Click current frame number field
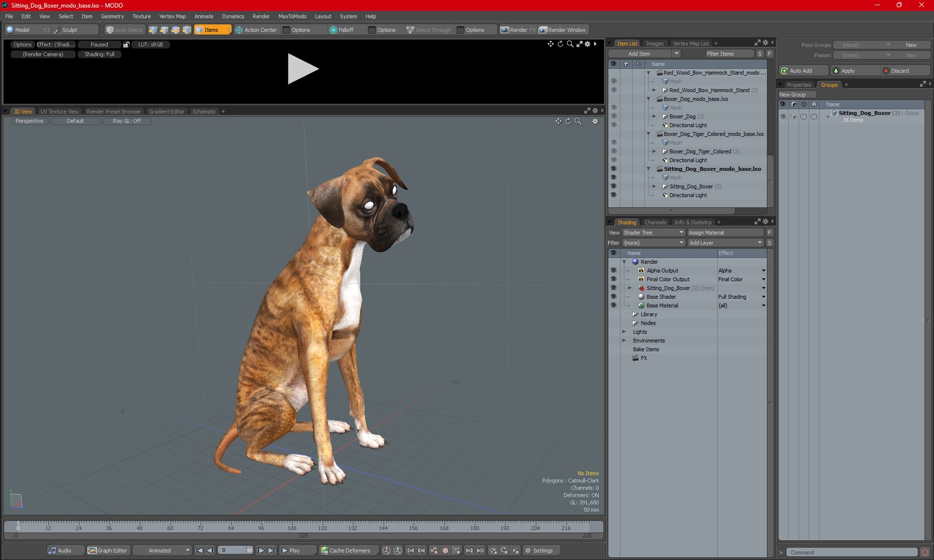 (x=232, y=551)
